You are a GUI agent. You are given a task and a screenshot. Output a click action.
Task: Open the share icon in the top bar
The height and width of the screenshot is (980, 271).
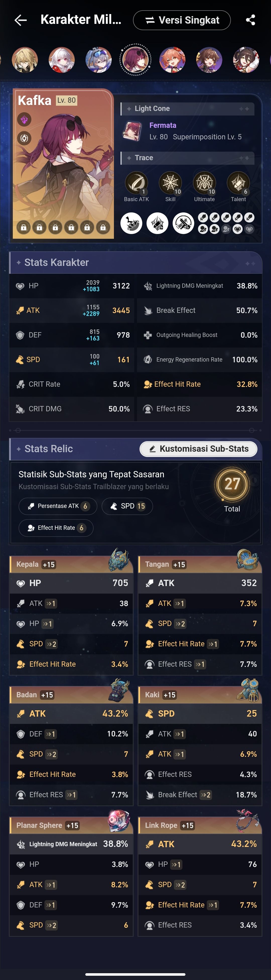(x=250, y=20)
